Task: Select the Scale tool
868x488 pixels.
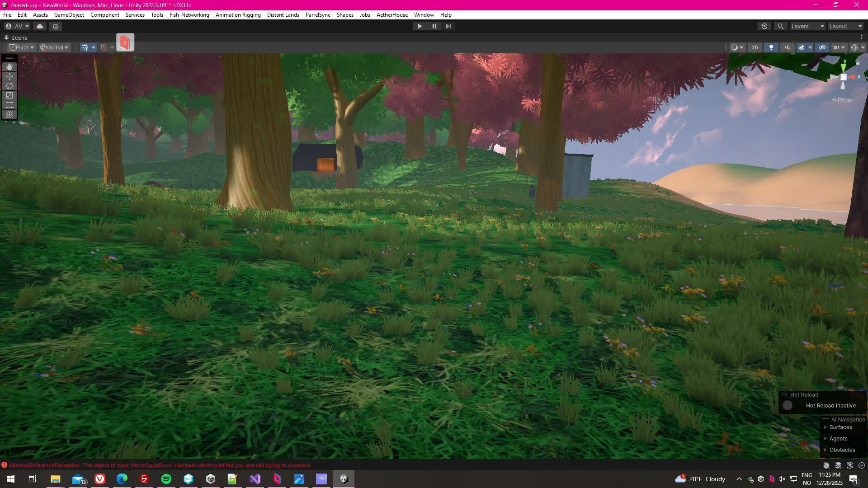Action: [x=9, y=95]
